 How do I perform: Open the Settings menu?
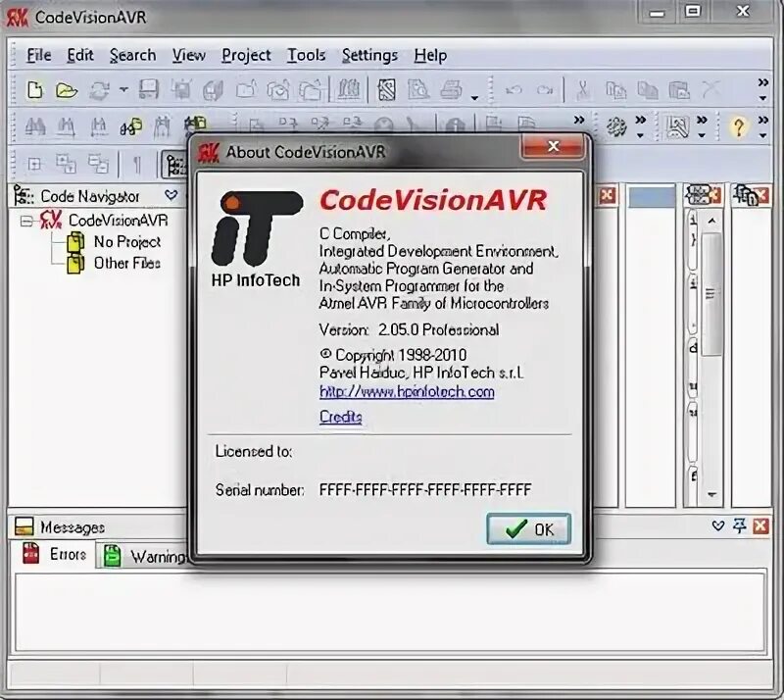(369, 56)
